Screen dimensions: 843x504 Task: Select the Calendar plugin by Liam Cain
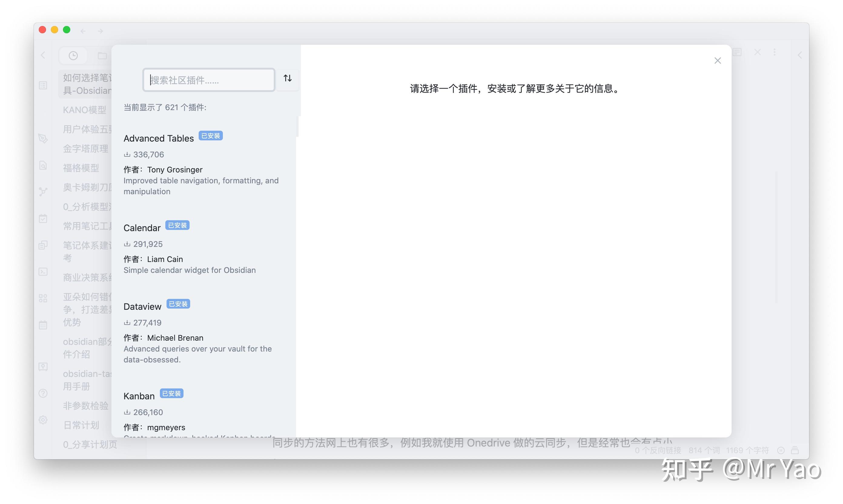click(x=142, y=228)
